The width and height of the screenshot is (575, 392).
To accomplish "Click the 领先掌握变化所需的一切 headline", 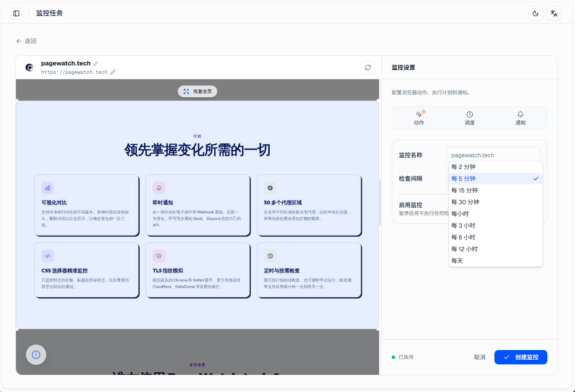I will pyautogui.click(x=198, y=150).
